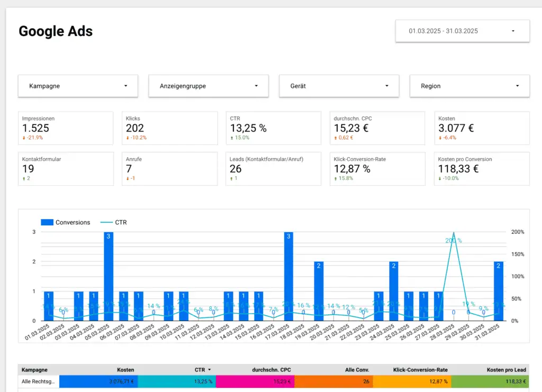Click the Conversions legend label
Viewport: 542px width, 392px height.
click(73, 222)
